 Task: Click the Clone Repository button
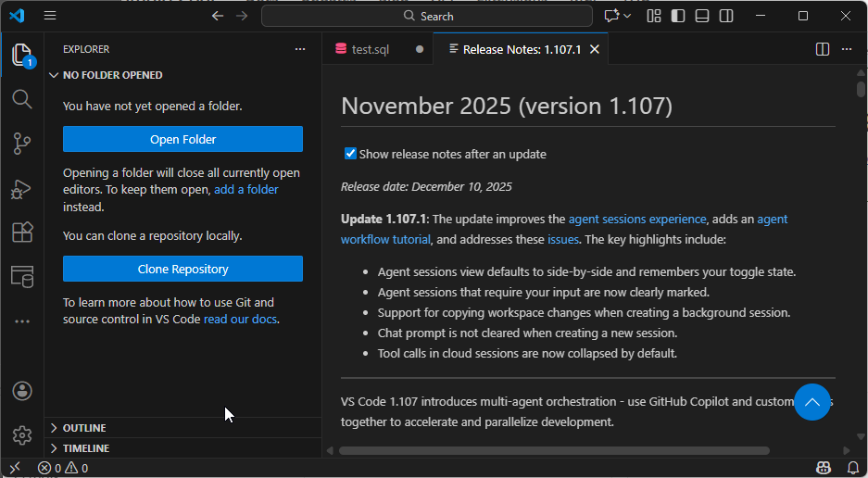click(x=182, y=269)
